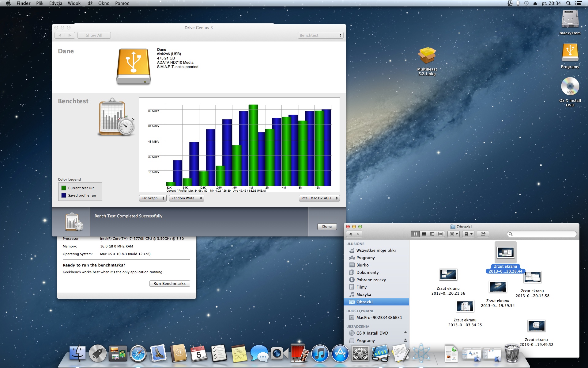The height and width of the screenshot is (368, 588).
Task: Open the Edycja menu
Action: (56, 3)
